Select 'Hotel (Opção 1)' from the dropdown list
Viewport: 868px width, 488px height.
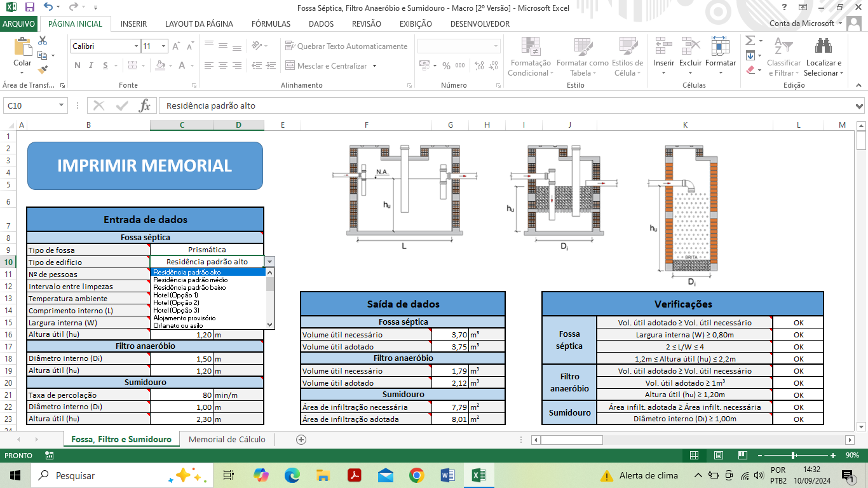tap(176, 295)
